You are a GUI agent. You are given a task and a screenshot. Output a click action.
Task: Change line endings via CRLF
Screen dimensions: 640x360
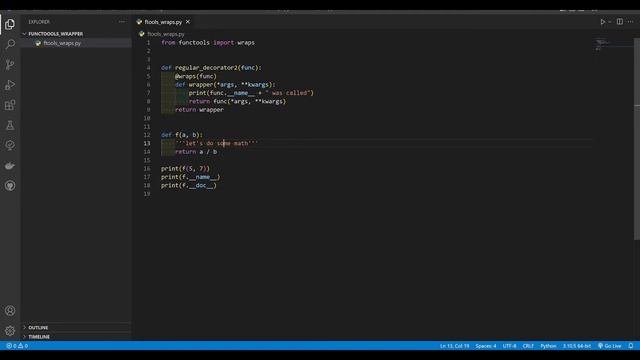click(x=528, y=346)
